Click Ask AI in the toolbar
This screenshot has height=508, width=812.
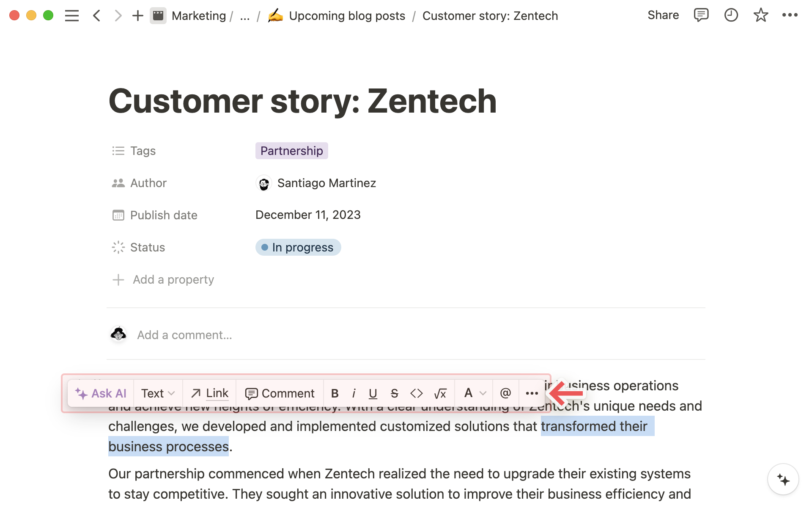click(x=101, y=394)
